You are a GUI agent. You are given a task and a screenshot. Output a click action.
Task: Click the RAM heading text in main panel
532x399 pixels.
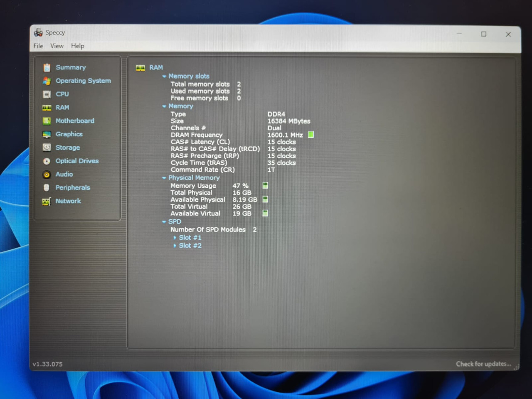[x=156, y=68]
